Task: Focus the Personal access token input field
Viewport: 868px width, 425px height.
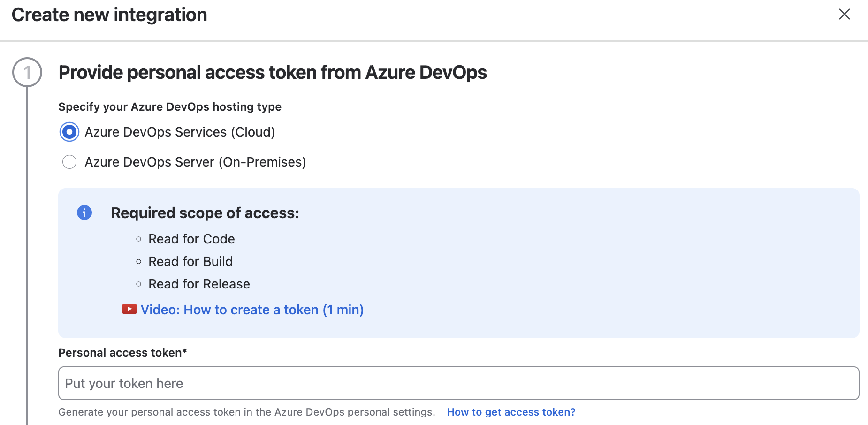Action: coord(458,383)
